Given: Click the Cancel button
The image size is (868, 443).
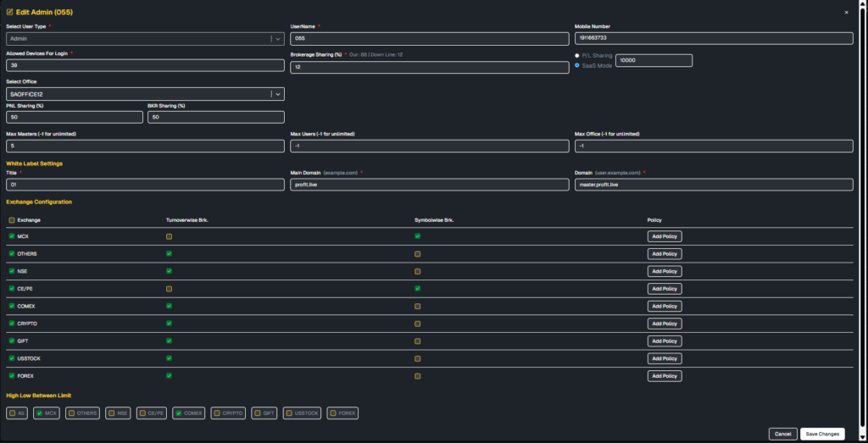Looking at the screenshot, I should [782, 434].
